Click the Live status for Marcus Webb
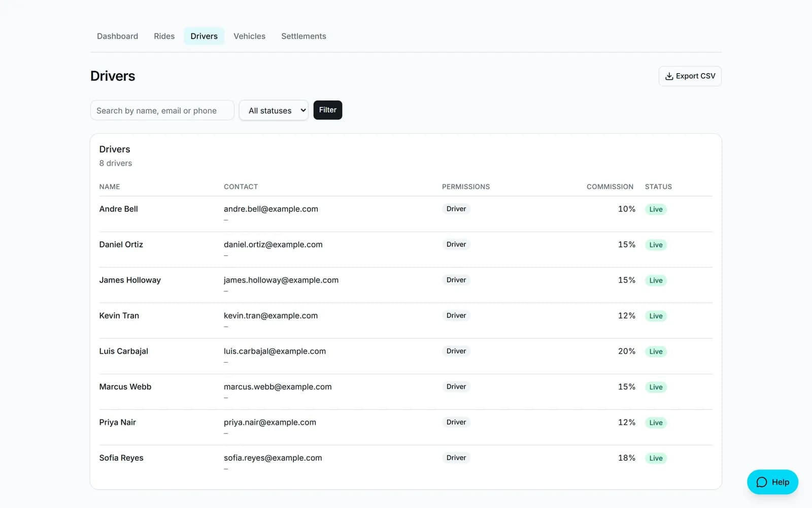The image size is (812, 508). [x=656, y=387]
